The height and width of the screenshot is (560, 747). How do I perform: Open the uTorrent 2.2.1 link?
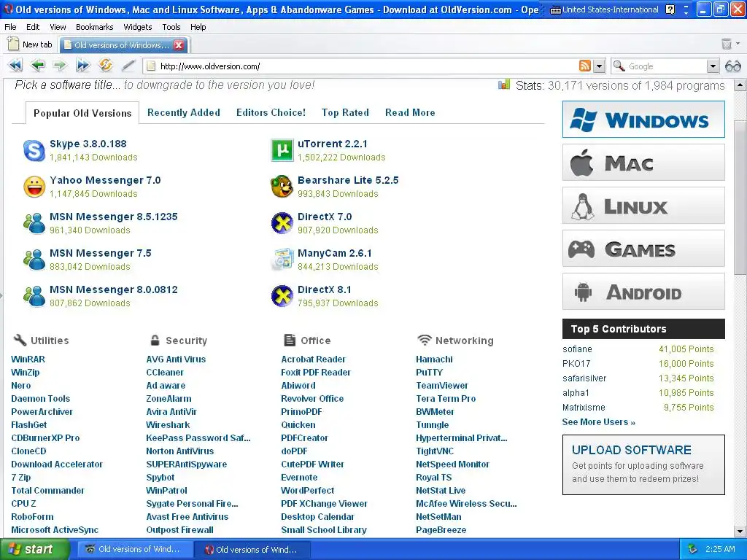[332, 144]
